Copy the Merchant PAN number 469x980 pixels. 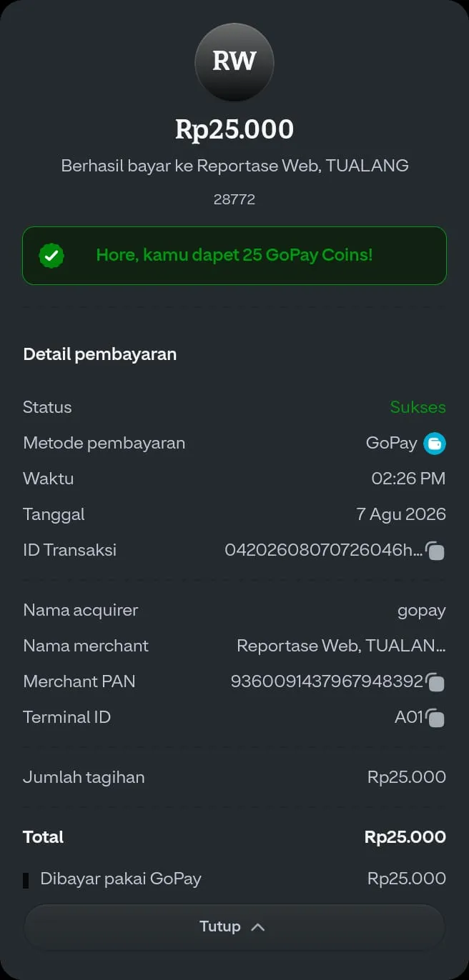[435, 682]
